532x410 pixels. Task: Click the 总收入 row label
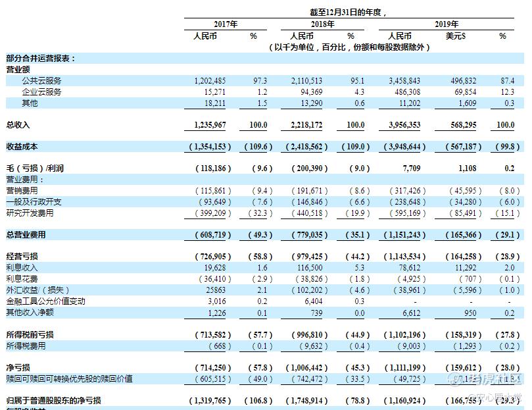[18, 125]
